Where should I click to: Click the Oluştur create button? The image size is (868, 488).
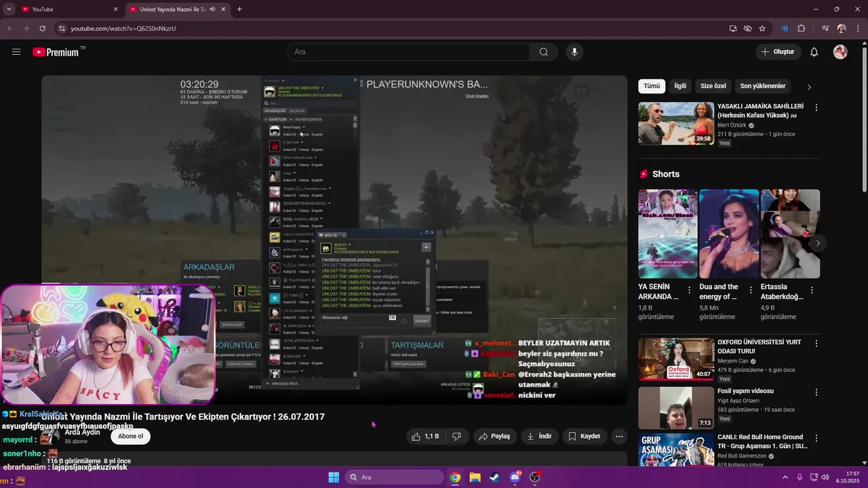(x=778, y=52)
